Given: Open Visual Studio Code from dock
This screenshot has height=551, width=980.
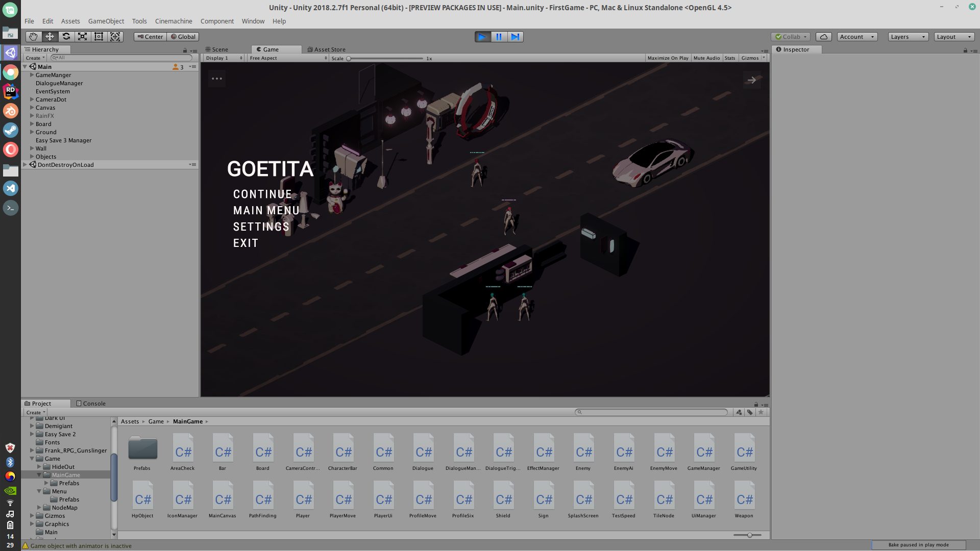Looking at the screenshot, I should pyautogui.click(x=10, y=188).
